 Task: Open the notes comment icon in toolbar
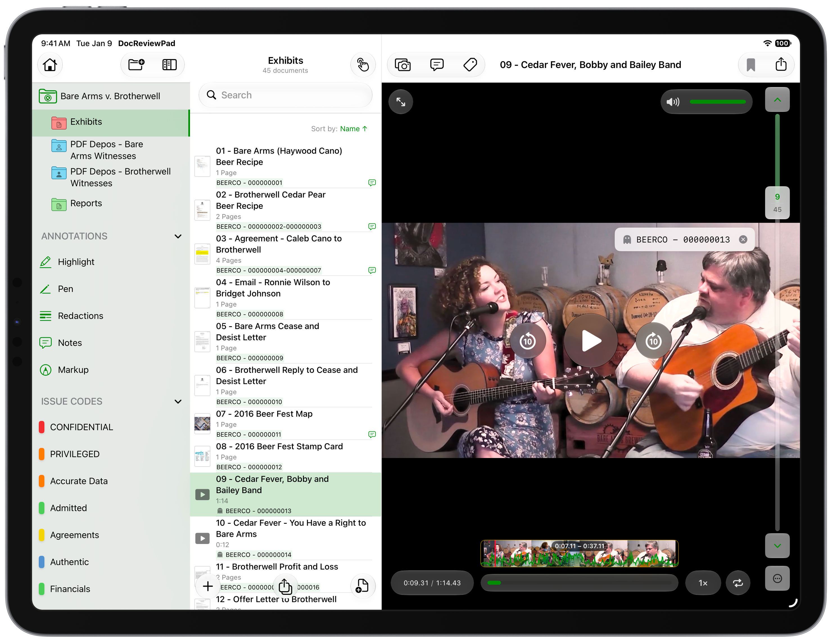(x=437, y=65)
